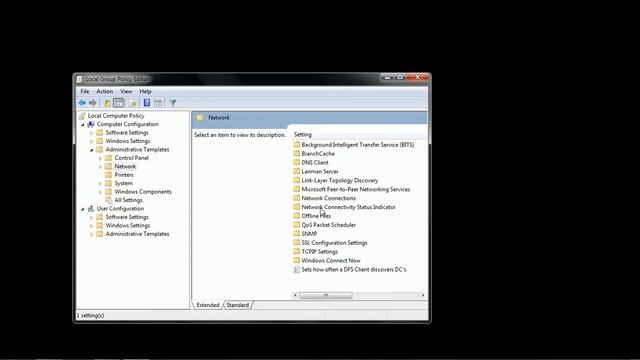640x360 pixels.
Task: Click the All Settings icon in the tree
Action: 109,200
